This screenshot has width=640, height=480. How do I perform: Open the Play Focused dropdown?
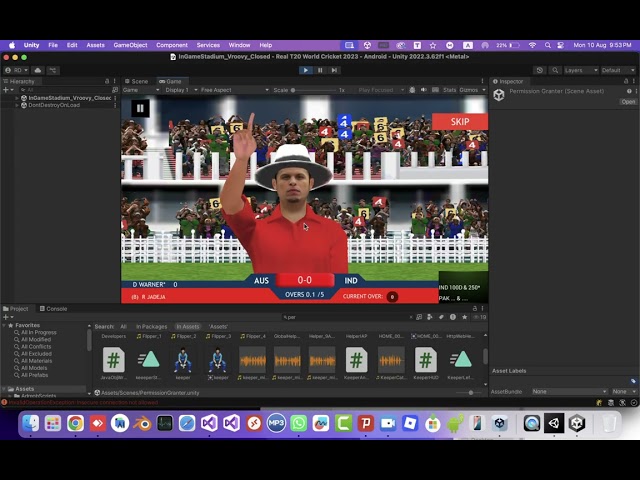coord(380,90)
